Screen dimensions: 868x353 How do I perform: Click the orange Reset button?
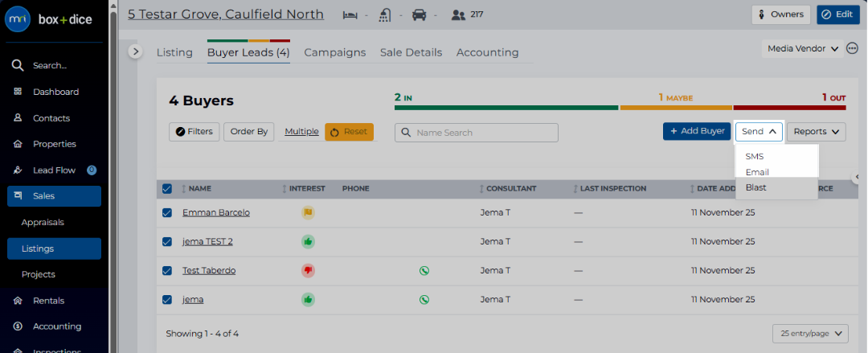pyautogui.click(x=350, y=132)
